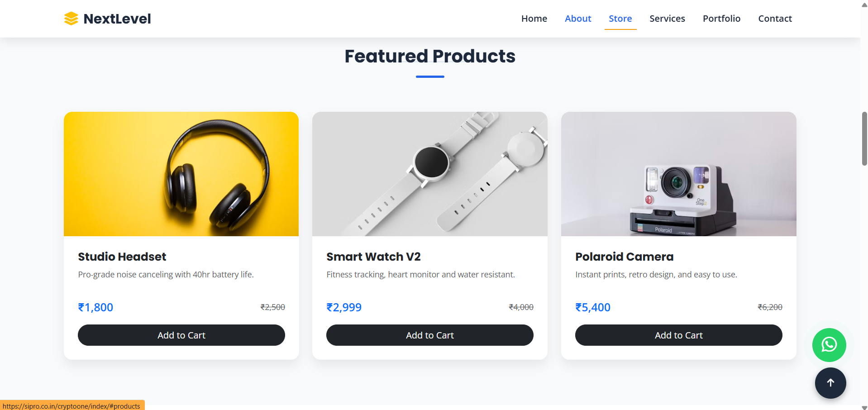Click the yellow headphones product image
This screenshot has width=868, height=410.
(181, 174)
